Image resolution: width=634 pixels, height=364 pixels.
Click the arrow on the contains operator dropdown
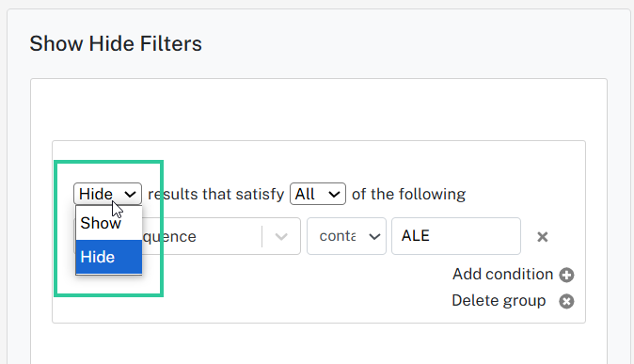[374, 237]
